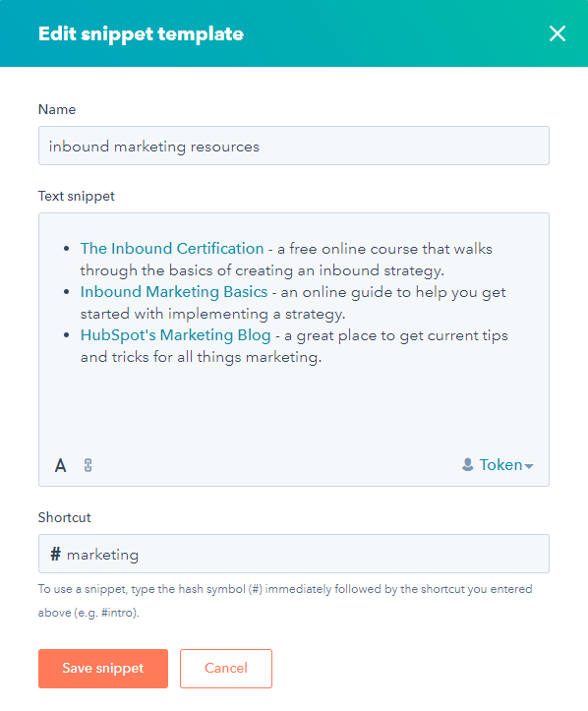Click the Cancel button
Image resolution: width=588 pixels, height=711 pixels.
click(226, 669)
